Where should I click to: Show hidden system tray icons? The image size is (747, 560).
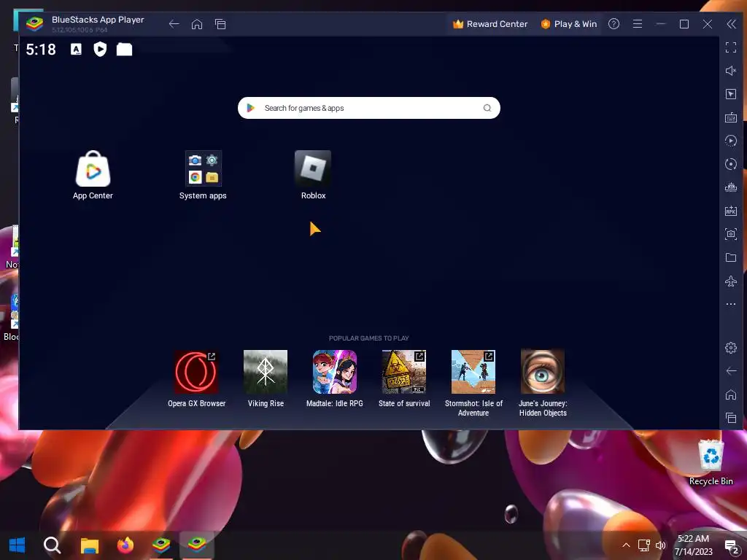[626, 545]
